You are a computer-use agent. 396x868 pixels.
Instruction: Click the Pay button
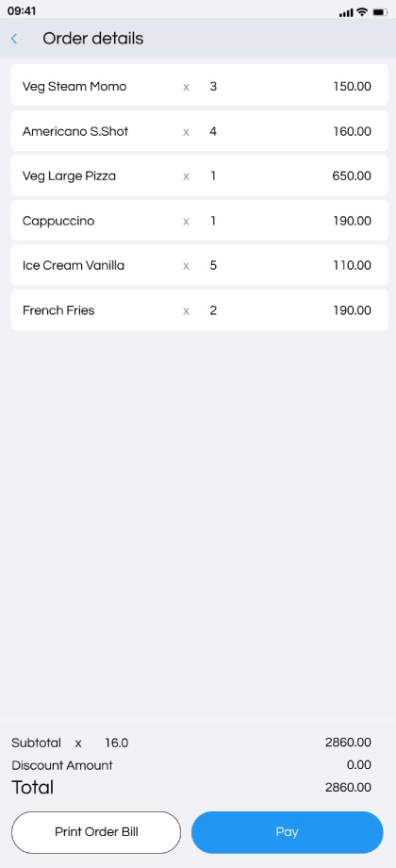[287, 832]
